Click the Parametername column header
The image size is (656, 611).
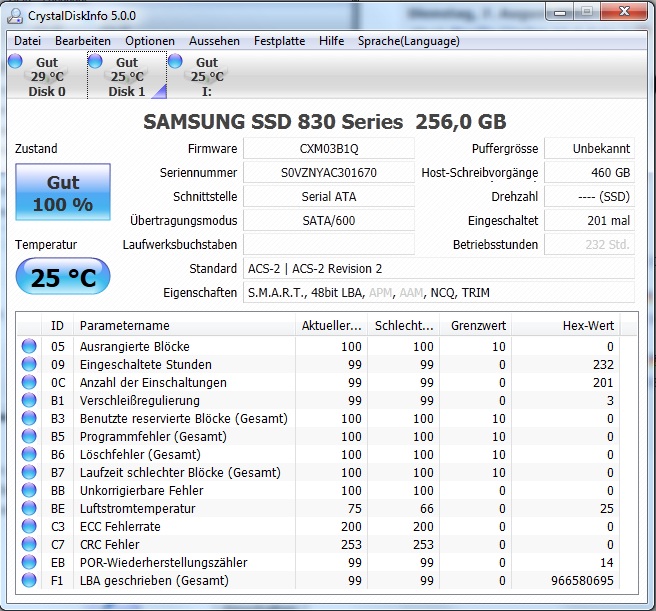[x=184, y=326]
